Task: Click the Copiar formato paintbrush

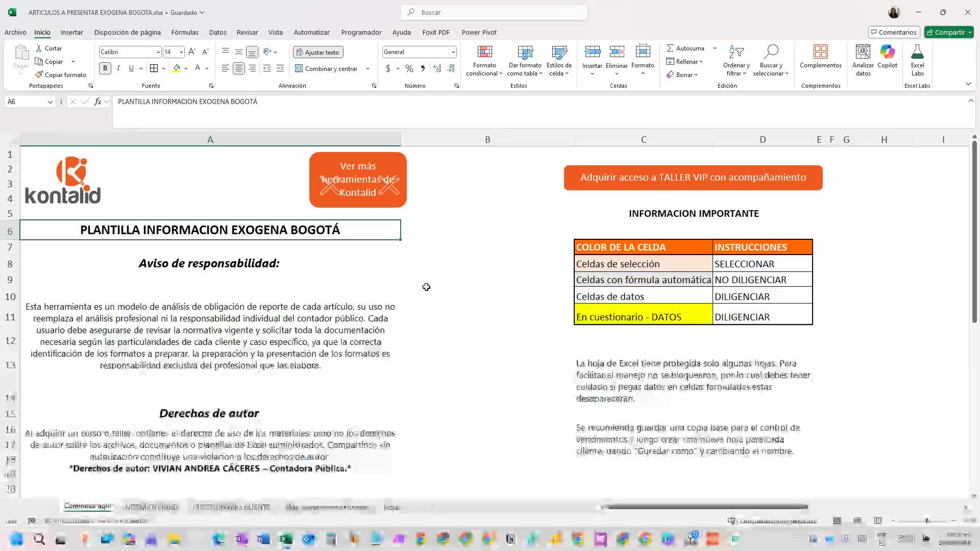Action: click(x=60, y=74)
